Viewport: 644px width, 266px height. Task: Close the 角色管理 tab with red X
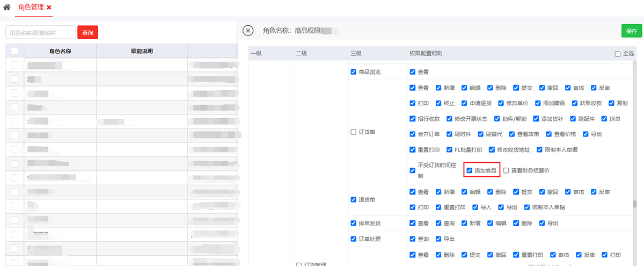coord(49,8)
